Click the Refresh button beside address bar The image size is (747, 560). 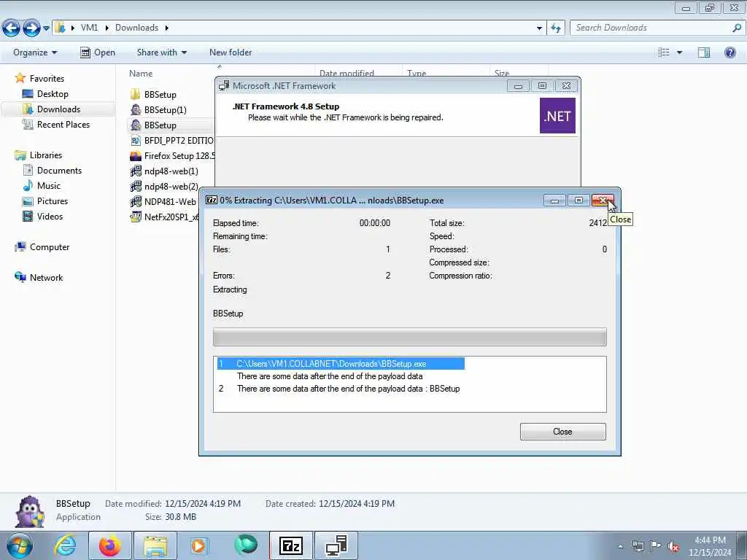pyautogui.click(x=555, y=28)
